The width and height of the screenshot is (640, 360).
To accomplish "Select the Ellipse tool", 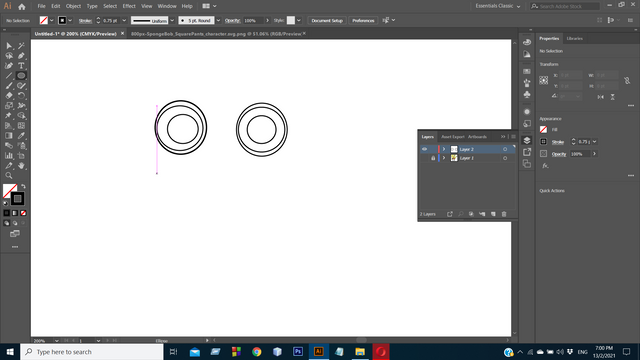I will click(x=21, y=76).
